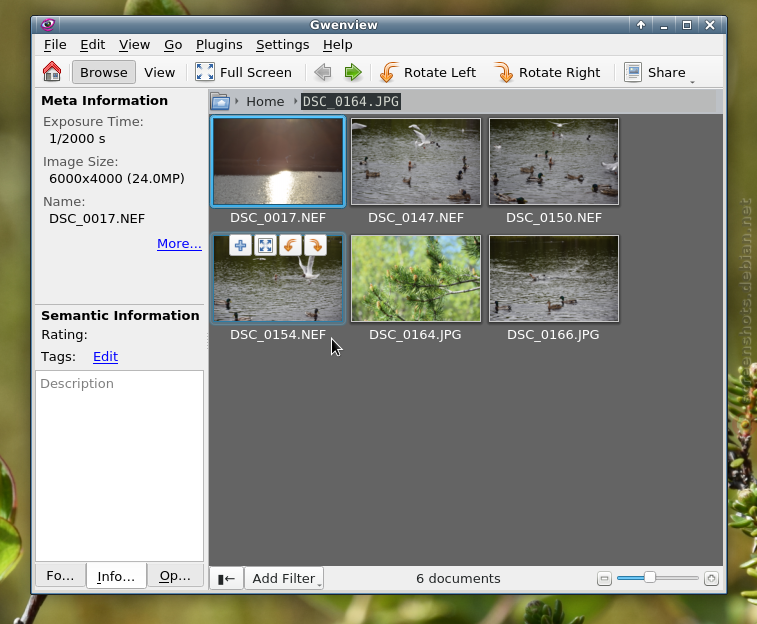
Task: Click into the Description text field
Action: coord(119,465)
